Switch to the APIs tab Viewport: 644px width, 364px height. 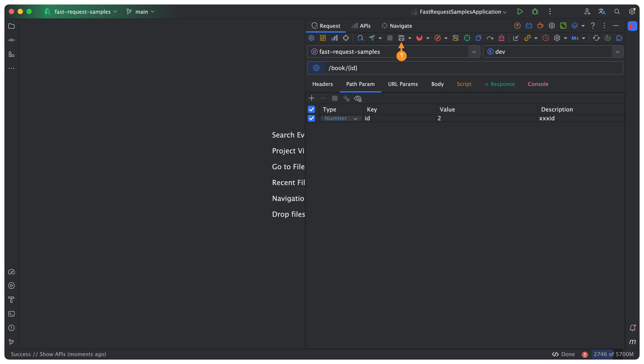[x=361, y=26]
